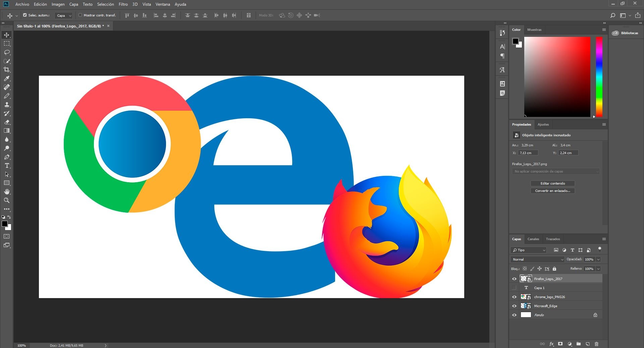Open the auto-select Capa dropdown

(x=64, y=15)
